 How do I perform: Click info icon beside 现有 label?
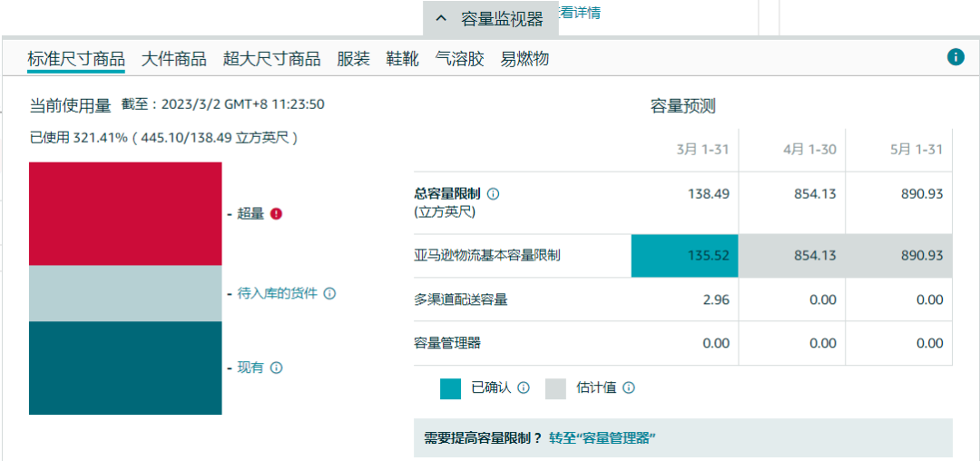coord(277,368)
